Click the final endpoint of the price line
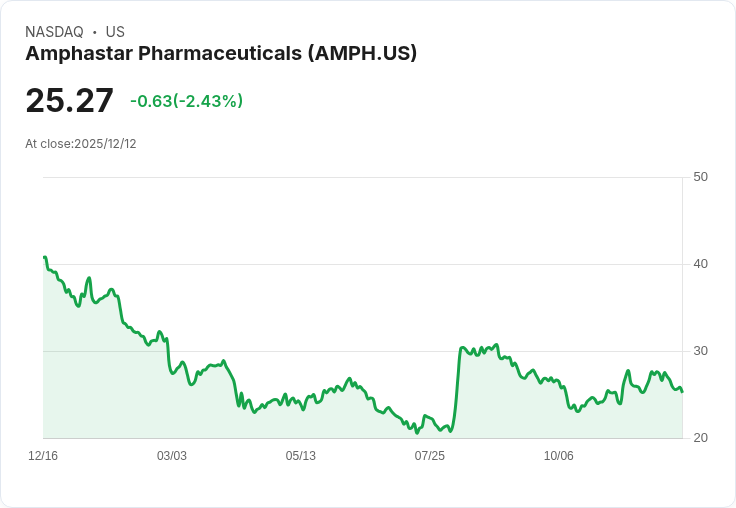The image size is (736, 508). tap(682, 392)
